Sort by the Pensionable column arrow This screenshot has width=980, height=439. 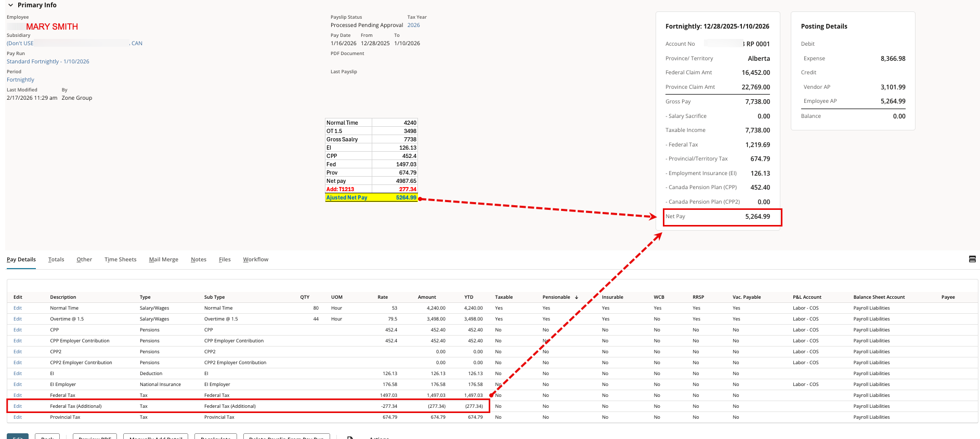[577, 297]
